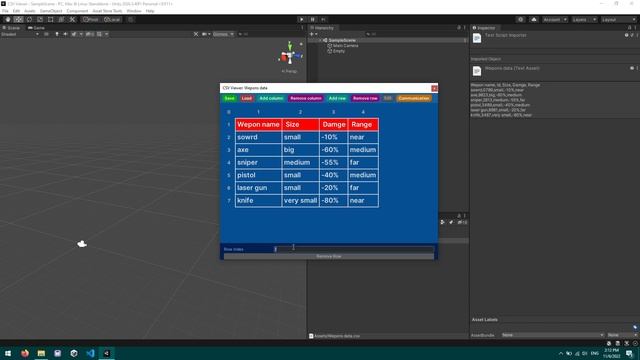Select the 'very small' cell
The width and height of the screenshot is (640, 360).
300,200
